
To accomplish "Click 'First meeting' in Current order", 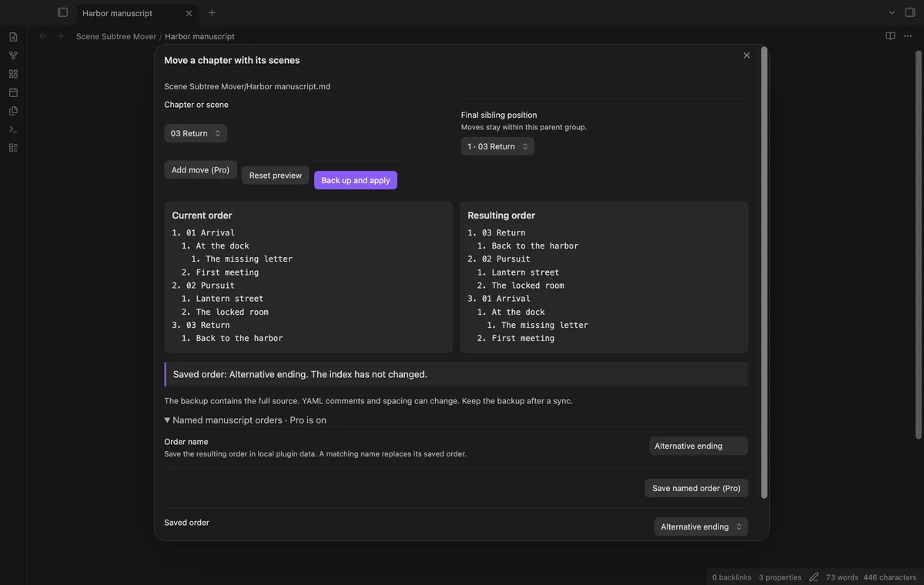I will [227, 272].
